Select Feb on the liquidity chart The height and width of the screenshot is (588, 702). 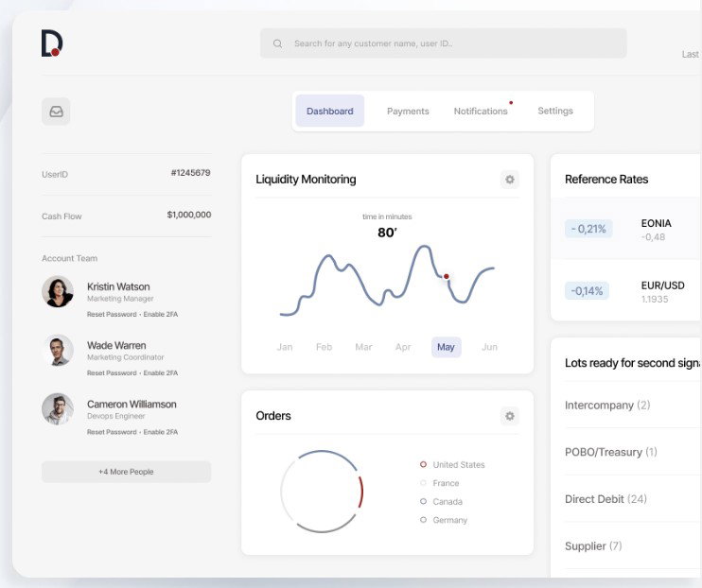pyautogui.click(x=325, y=347)
